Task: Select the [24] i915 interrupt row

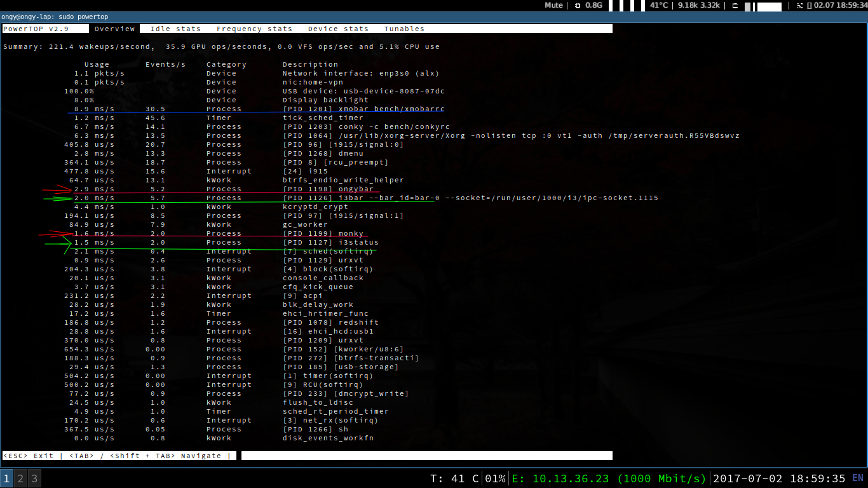Action: point(196,171)
